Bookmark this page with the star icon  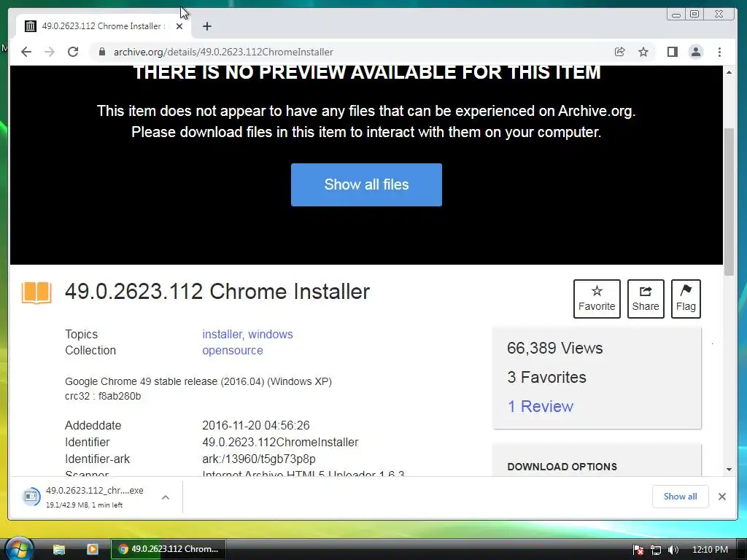643,52
